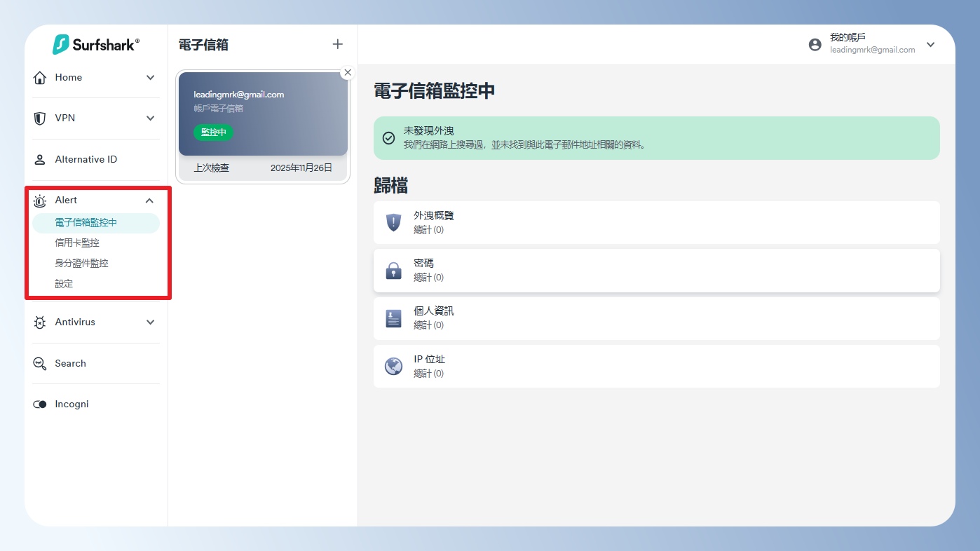Click the Incogni toggle icon
Screen dimensions: 980x551
(x=40, y=404)
